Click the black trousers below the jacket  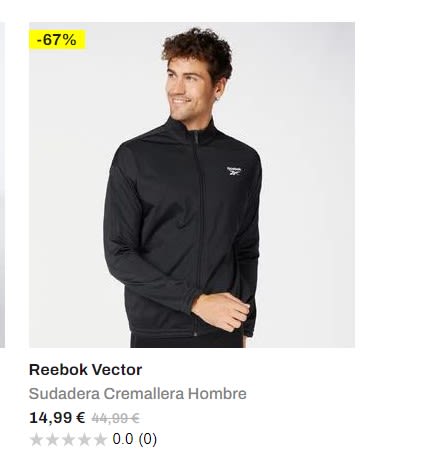click(187, 341)
